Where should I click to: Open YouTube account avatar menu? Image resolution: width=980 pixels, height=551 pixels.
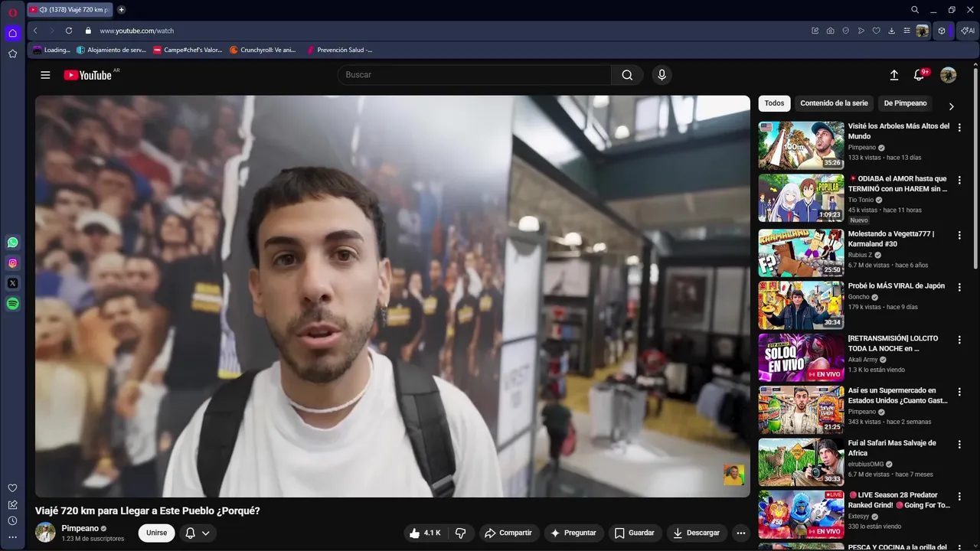[949, 75]
